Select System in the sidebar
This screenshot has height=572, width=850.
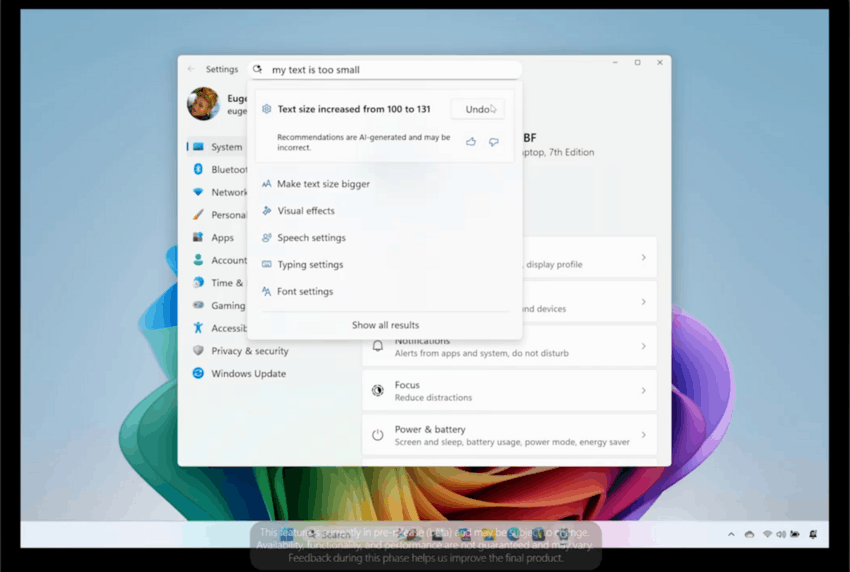point(217,147)
